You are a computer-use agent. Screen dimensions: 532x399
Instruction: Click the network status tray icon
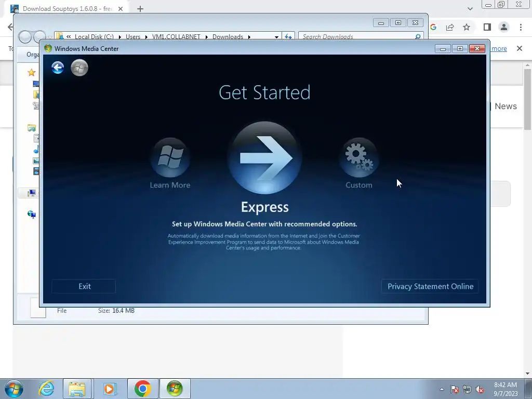[x=467, y=389]
